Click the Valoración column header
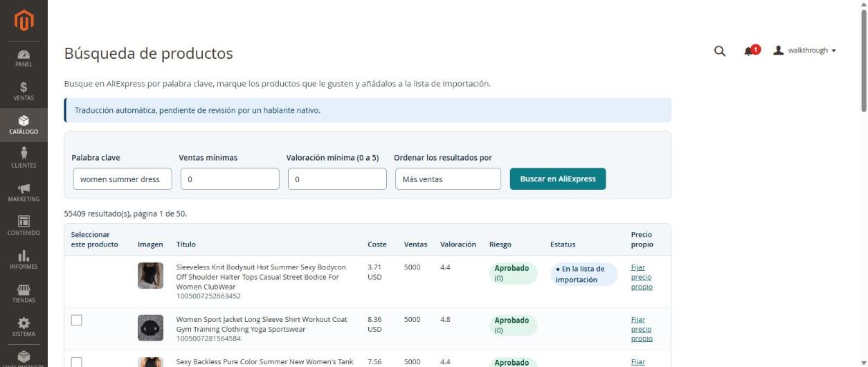This screenshot has height=367, width=868. (x=458, y=244)
